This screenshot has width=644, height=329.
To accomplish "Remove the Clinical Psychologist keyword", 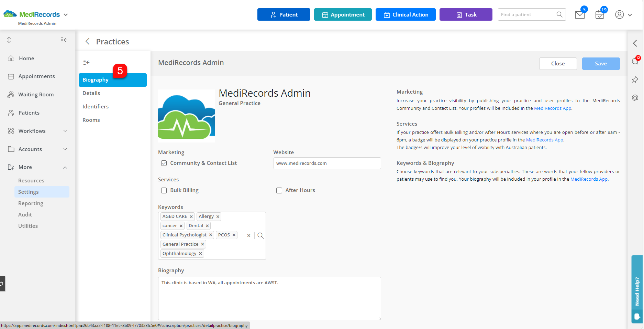I will coord(211,235).
